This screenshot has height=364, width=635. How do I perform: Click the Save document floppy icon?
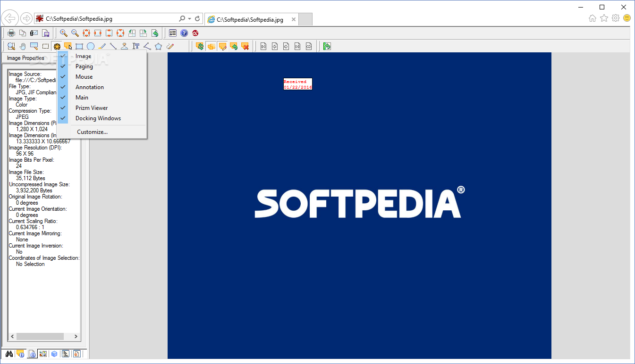pos(46,33)
